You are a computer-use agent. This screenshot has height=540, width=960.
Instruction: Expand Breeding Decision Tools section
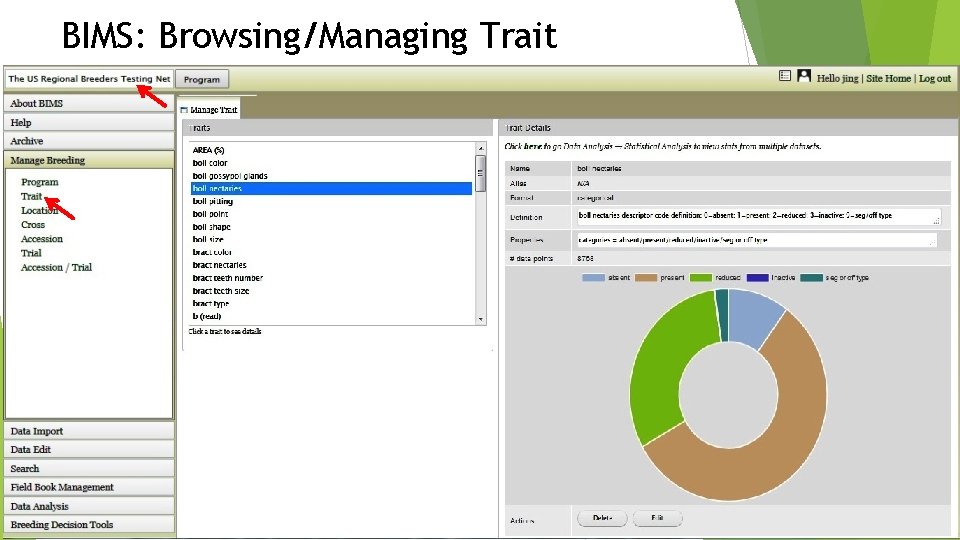click(89, 525)
